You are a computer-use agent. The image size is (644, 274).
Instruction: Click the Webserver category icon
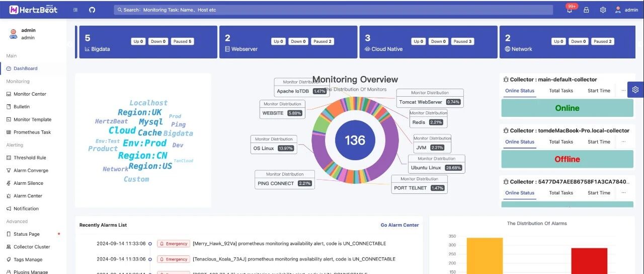point(227,49)
